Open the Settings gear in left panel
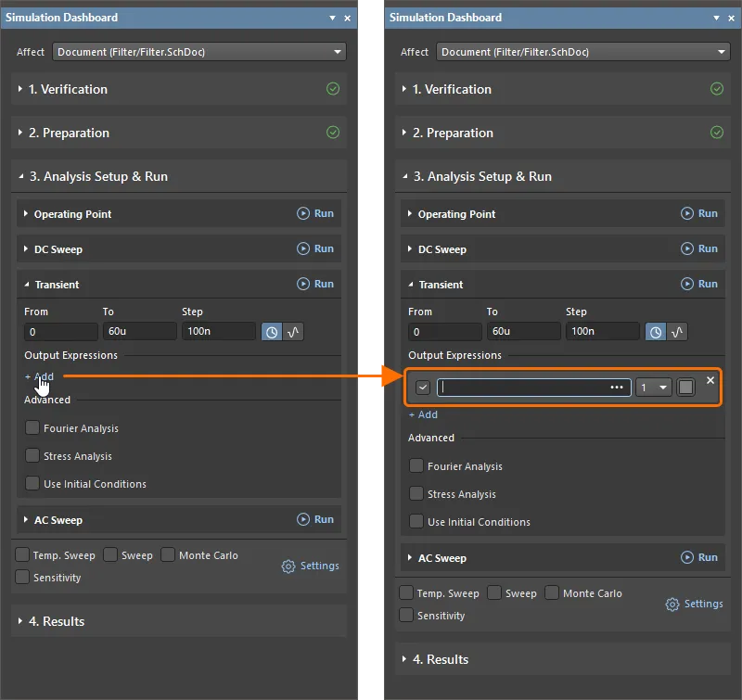The height and width of the screenshot is (700, 742). (x=311, y=566)
